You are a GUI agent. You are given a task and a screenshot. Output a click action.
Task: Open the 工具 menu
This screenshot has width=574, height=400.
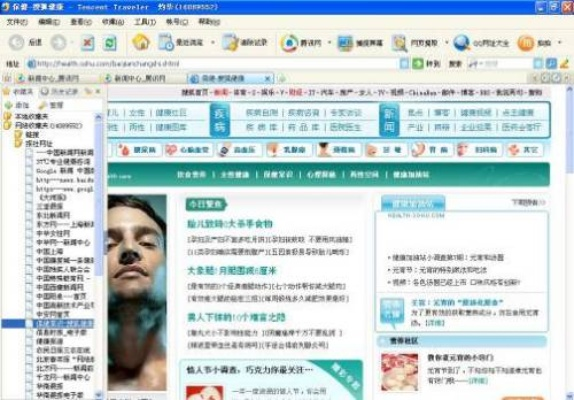point(145,22)
